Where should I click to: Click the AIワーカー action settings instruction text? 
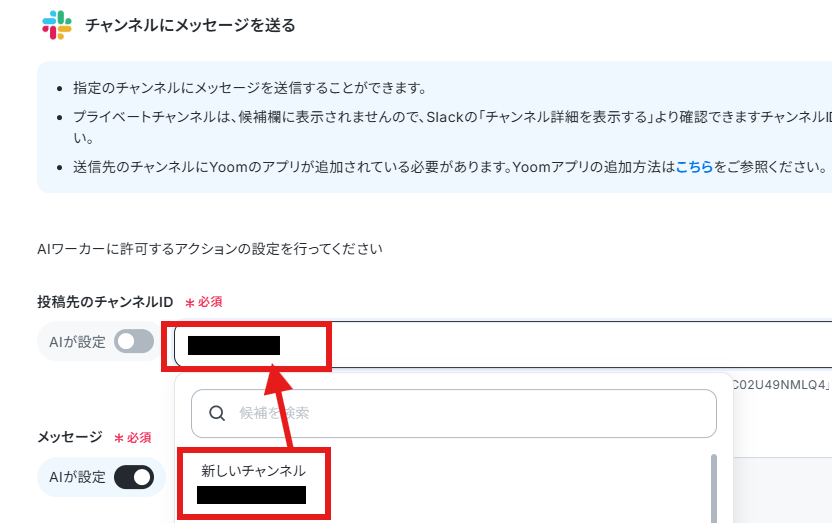click(x=210, y=249)
